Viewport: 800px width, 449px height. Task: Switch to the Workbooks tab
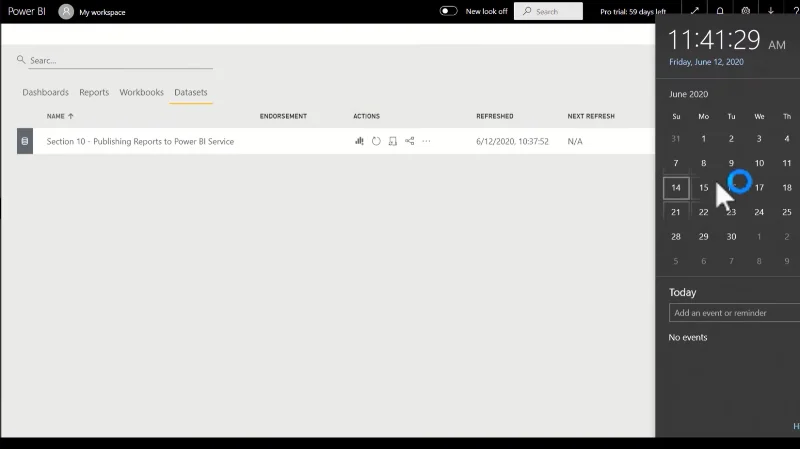pyautogui.click(x=141, y=92)
